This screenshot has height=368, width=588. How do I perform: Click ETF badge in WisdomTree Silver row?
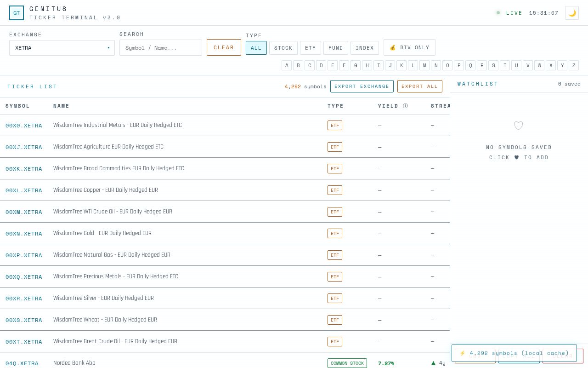click(335, 298)
